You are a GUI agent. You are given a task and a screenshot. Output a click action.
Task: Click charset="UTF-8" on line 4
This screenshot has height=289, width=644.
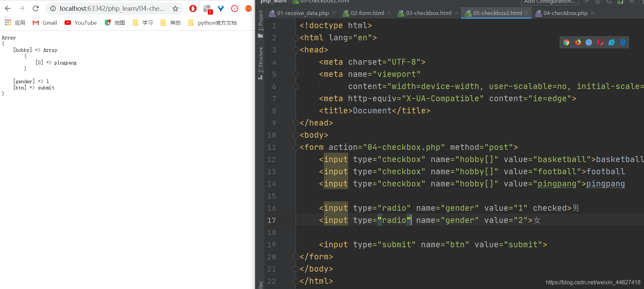click(385, 62)
